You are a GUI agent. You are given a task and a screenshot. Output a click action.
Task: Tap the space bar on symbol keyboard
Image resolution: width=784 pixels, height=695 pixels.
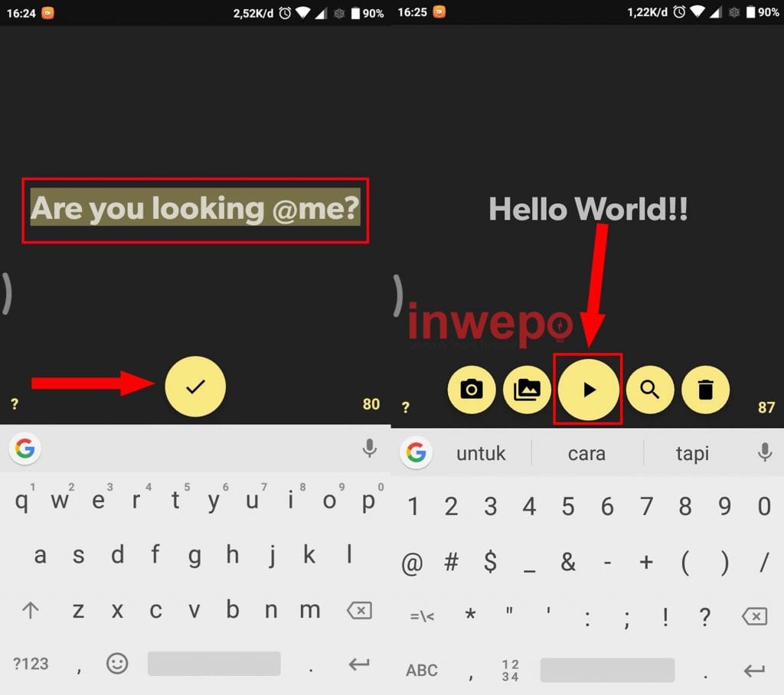607,670
